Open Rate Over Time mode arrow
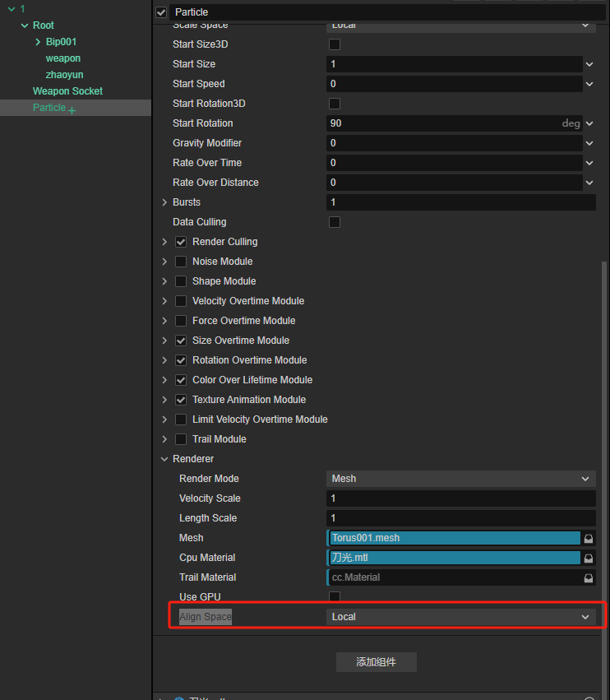Screen dimensions: 610x700 point(589,163)
